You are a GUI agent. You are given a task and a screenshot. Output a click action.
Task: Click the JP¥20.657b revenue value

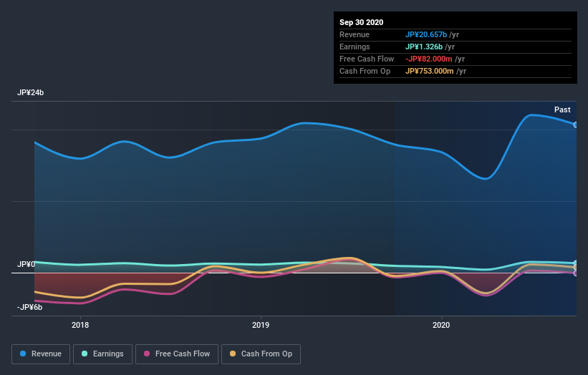coord(426,34)
